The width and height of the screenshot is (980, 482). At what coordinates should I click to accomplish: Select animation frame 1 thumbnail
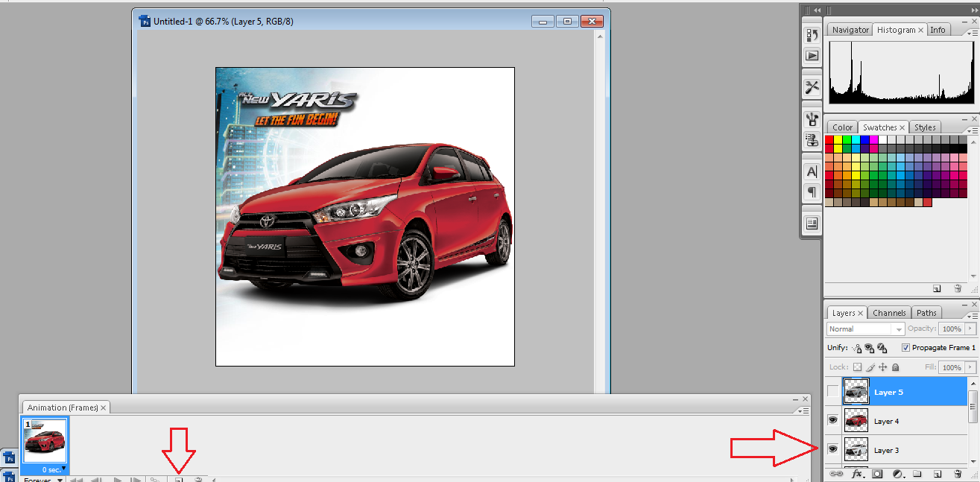point(45,441)
